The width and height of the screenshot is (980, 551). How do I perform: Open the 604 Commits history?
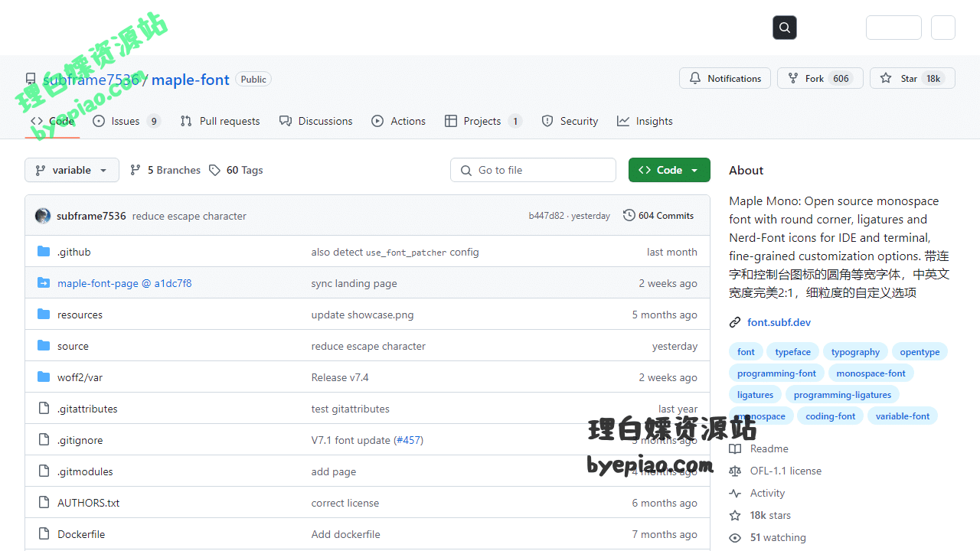[658, 216]
